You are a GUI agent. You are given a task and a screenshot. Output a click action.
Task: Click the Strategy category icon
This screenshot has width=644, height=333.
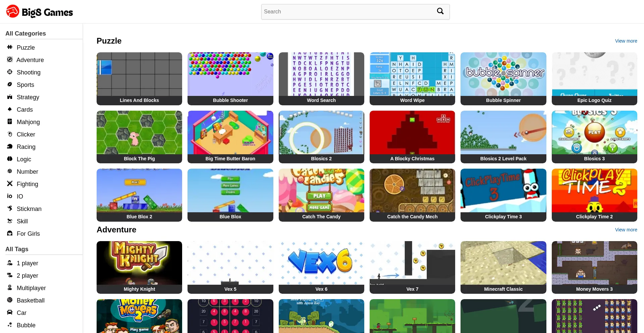(10, 97)
